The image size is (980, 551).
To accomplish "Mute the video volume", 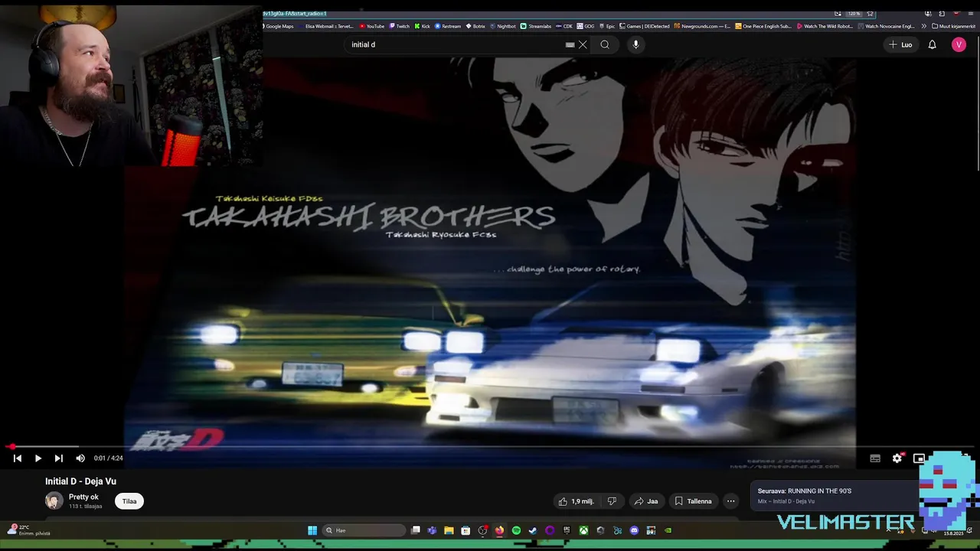I will pos(80,458).
